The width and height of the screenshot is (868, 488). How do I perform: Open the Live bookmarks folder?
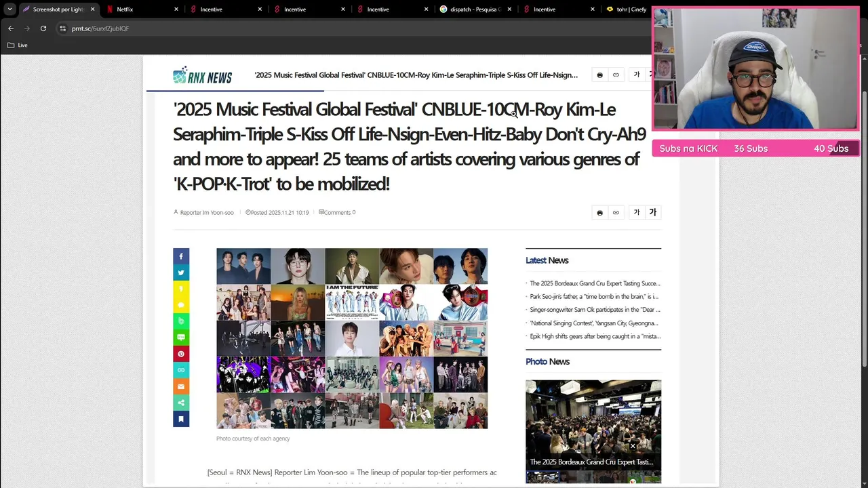tap(18, 45)
